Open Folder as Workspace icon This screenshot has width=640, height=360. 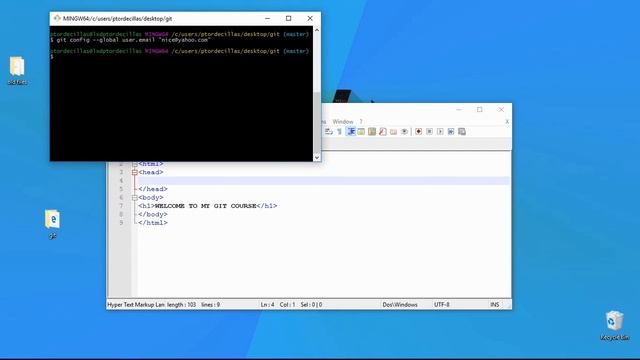[393, 131]
